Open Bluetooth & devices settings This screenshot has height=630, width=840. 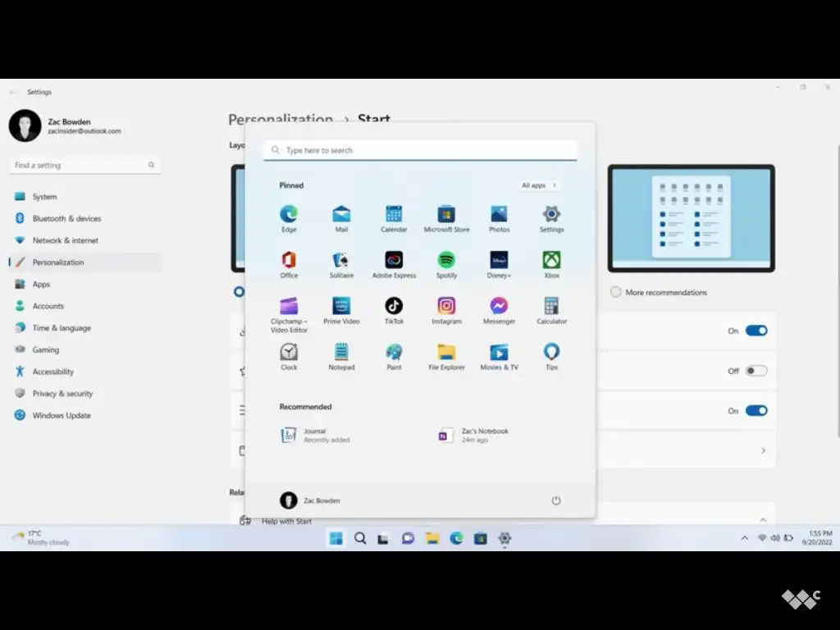pos(85,218)
